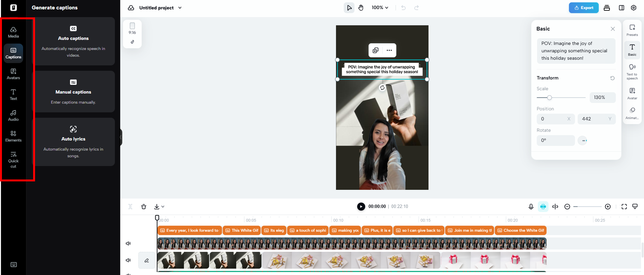Reset the Transform settings
644x275 pixels.
point(612,78)
